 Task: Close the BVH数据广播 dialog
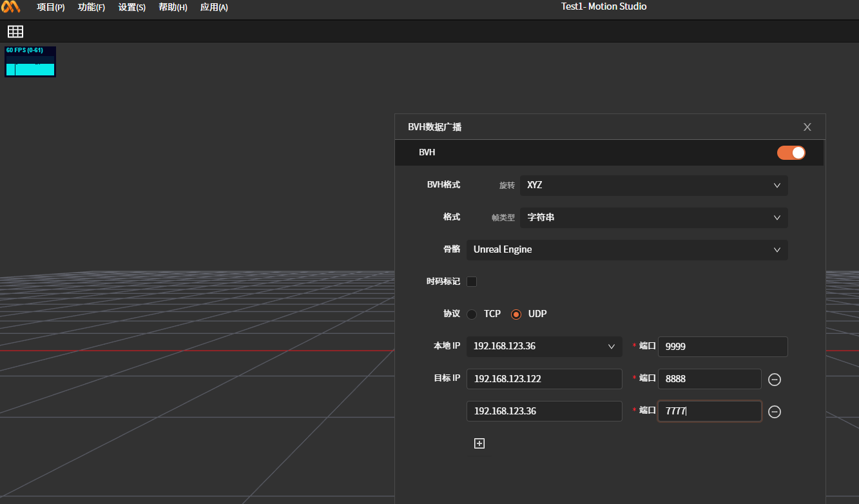coord(807,127)
